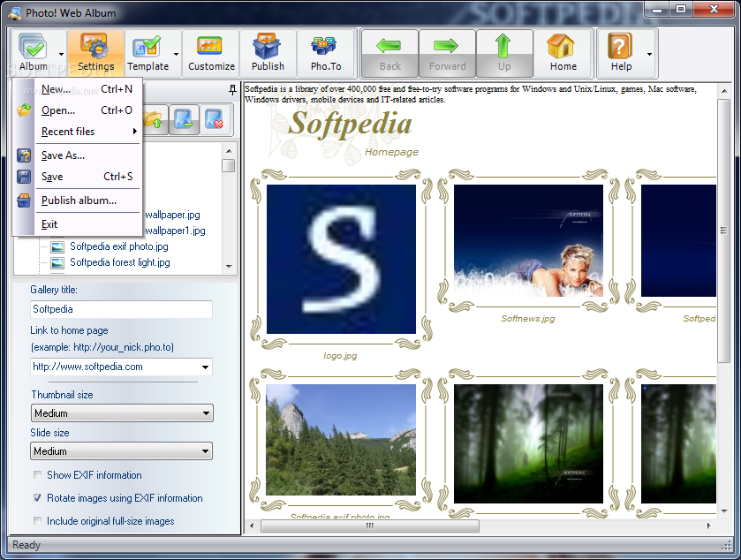This screenshot has width=741, height=560.
Task: Click preview scroll down arrow
Action: pos(724,511)
